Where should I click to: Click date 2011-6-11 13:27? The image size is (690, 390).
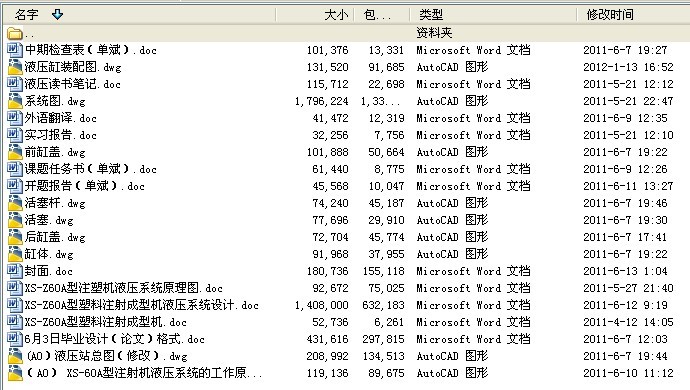(x=628, y=186)
